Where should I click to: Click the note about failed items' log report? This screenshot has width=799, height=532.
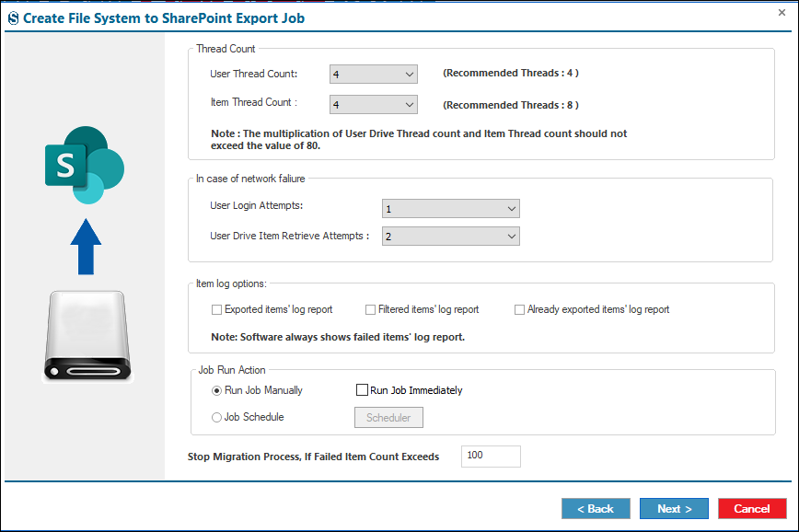[338, 337]
